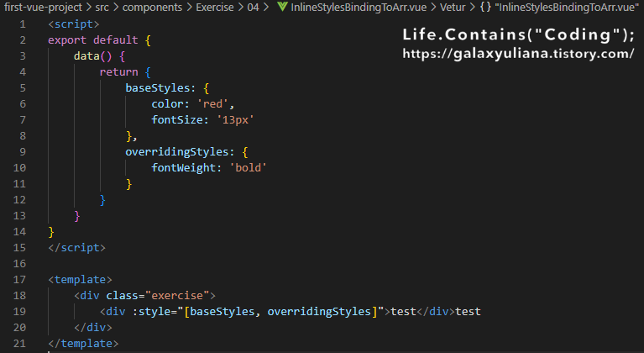The image size is (644, 353).
Task: Click the fontWeight property name
Action: coord(184,167)
